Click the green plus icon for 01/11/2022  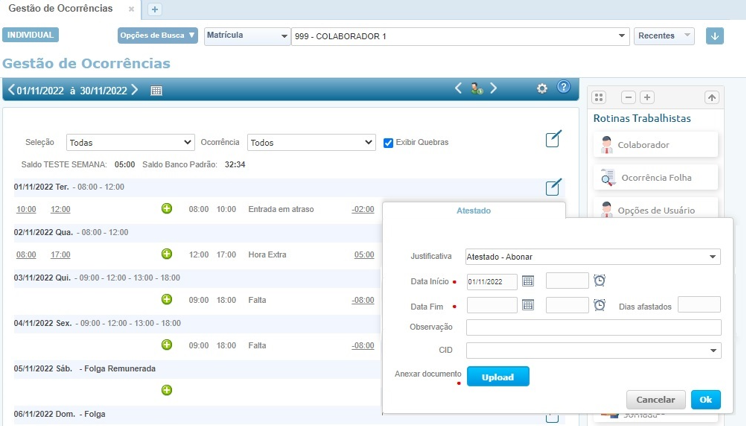[x=167, y=209]
